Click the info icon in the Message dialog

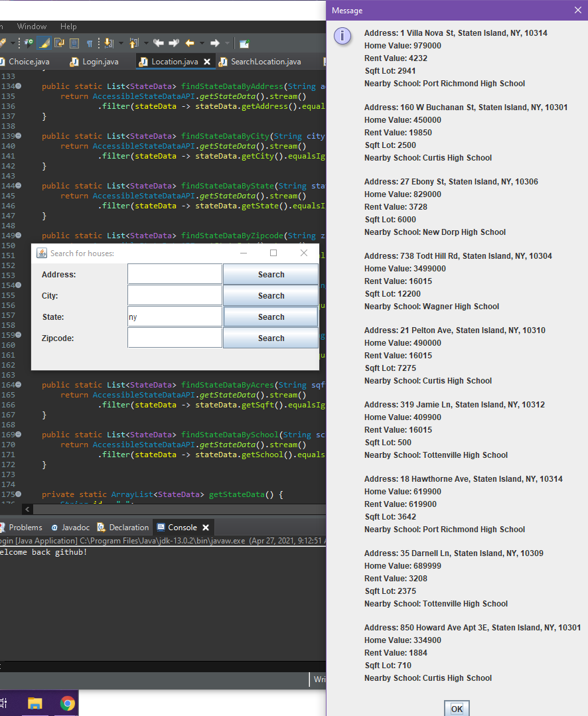click(342, 36)
